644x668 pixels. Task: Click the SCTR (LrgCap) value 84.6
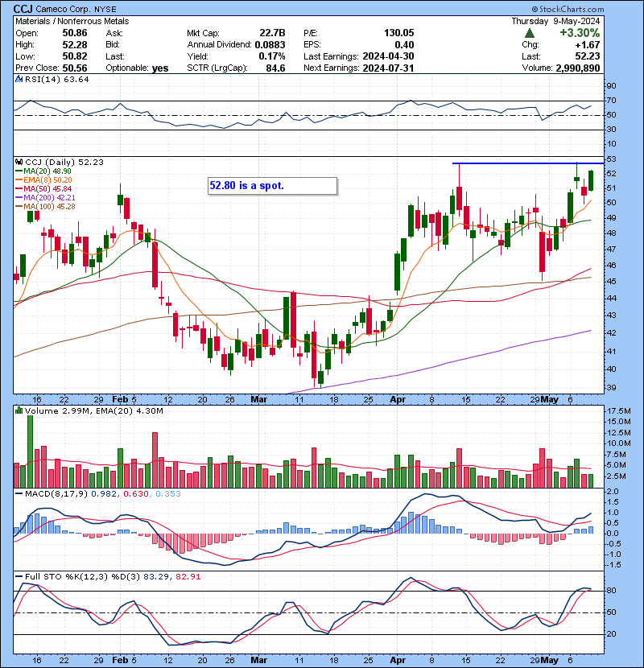(x=275, y=68)
